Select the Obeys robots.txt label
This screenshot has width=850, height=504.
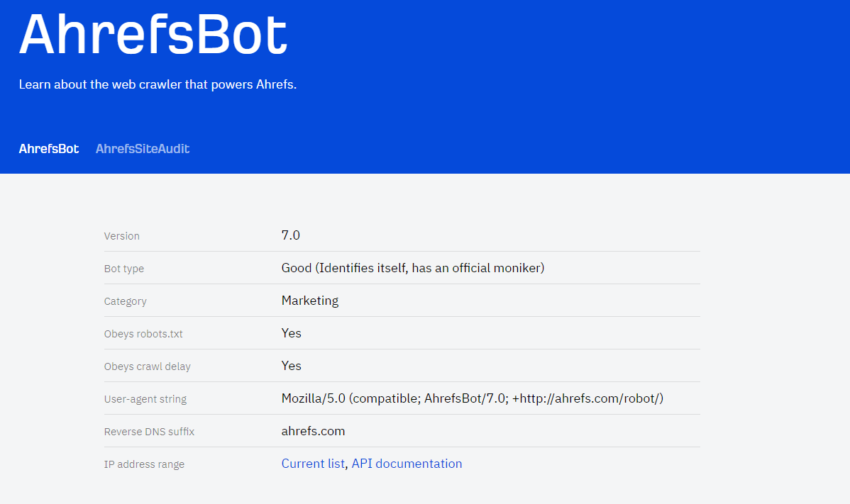(x=143, y=333)
